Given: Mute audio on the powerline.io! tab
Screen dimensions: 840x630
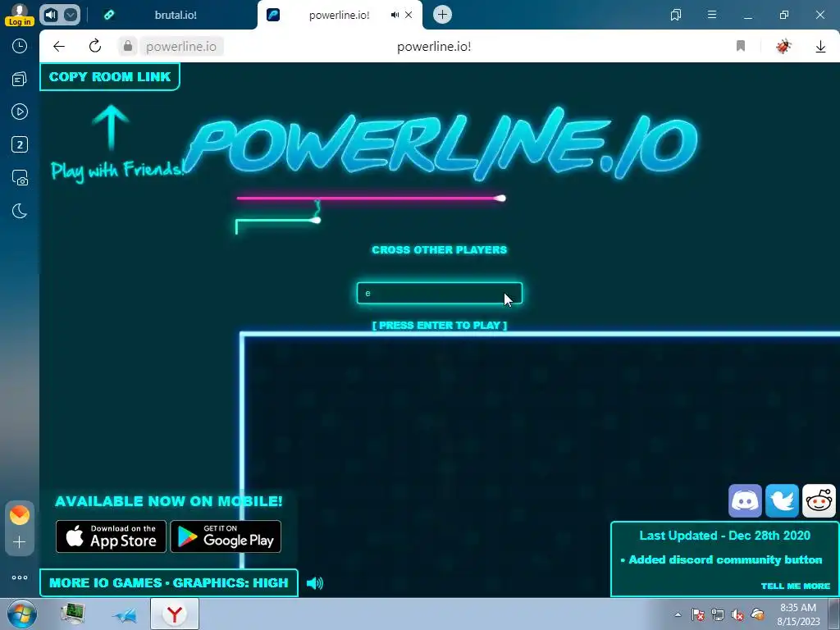Looking at the screenshot, I should 395,15.
